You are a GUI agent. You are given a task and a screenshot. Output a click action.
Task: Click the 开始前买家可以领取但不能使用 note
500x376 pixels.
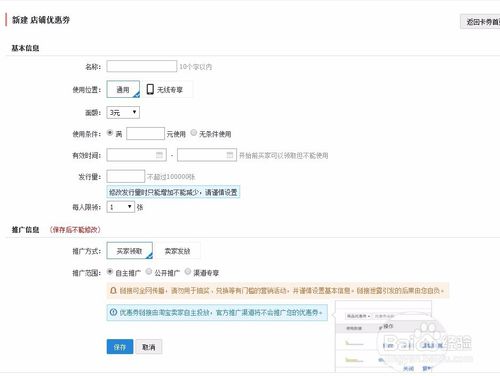284,155
